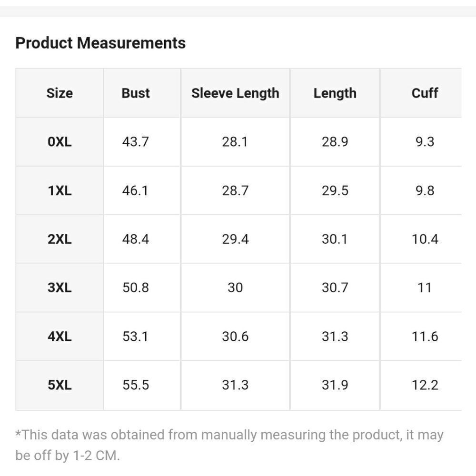Select the 31.9 length cell for 5XL
This screenshot has width=476, height=476.
[x=335, y=385]
